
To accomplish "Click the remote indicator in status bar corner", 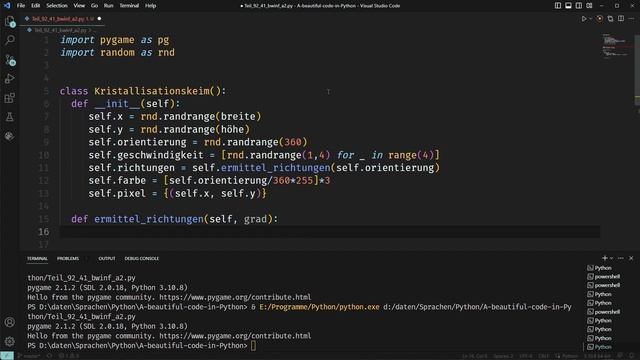I will 7,356.
